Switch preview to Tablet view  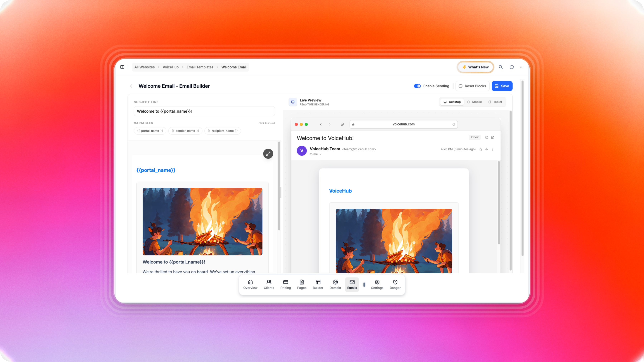495,102
